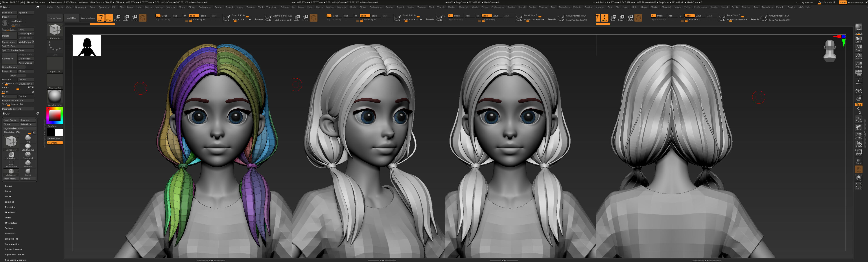Click the Y axis rotation icon below XYZ
Screen dimensions: 868x262
[858, 109]
